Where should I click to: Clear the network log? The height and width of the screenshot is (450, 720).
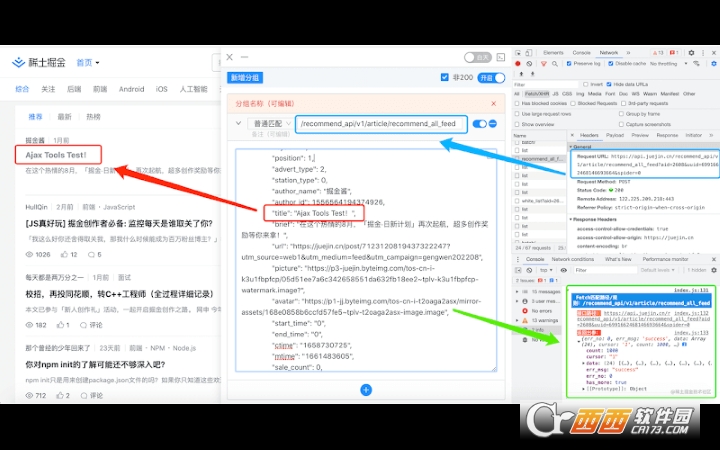click(529, 64)
